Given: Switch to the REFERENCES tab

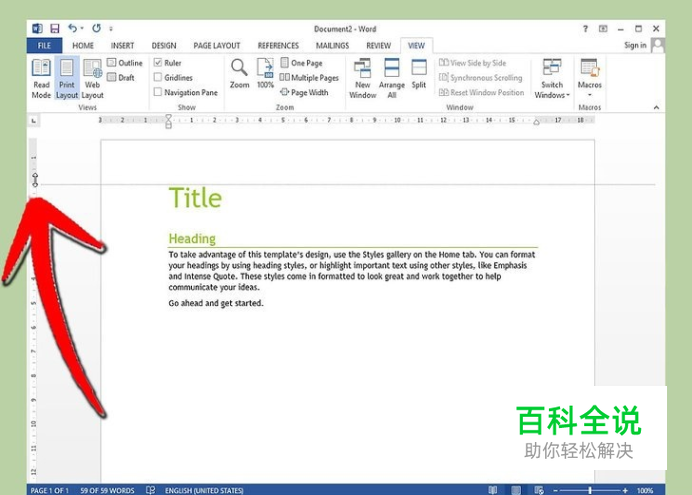Looking at the screenshot, I should tap(278, 45).
